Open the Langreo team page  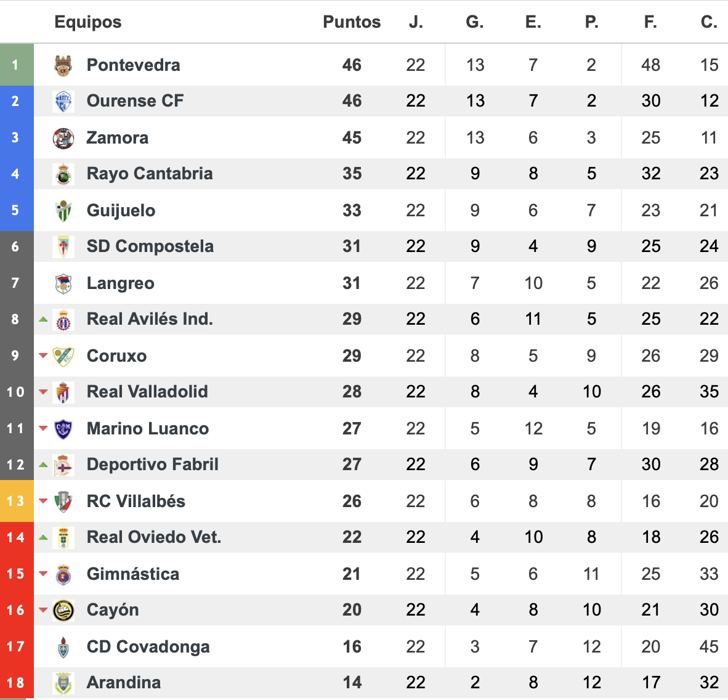pos(120,283)
